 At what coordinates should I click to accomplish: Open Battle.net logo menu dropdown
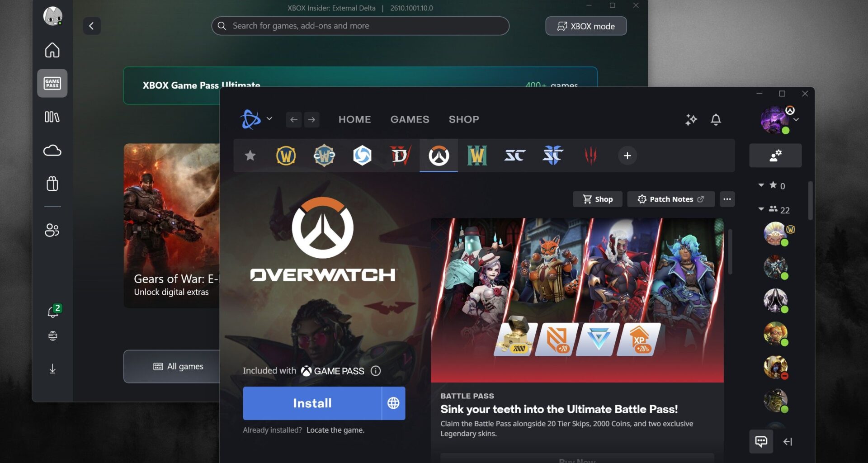256,119
